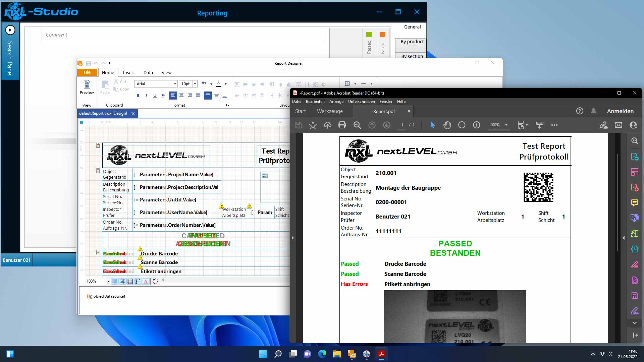Click the font color swatch button

point(219,84)
